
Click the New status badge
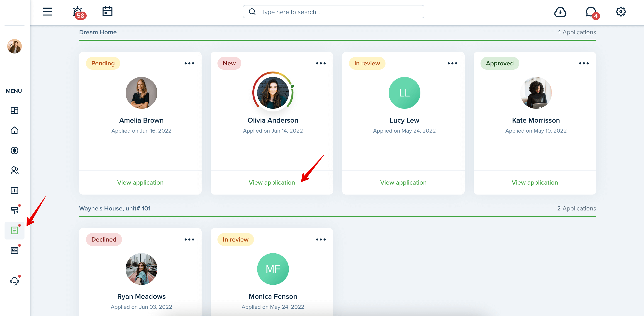point(229,64)
